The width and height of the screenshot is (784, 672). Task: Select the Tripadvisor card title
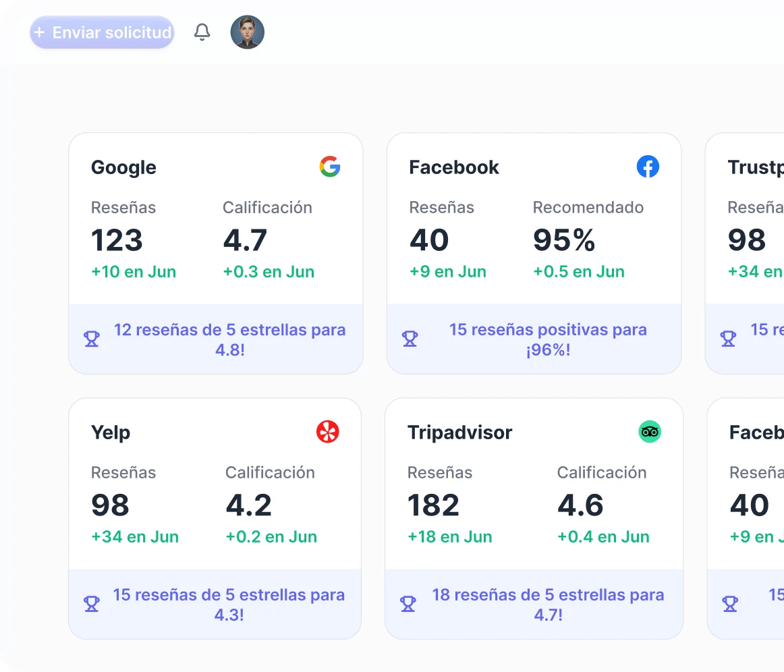(x=460, y=432)
